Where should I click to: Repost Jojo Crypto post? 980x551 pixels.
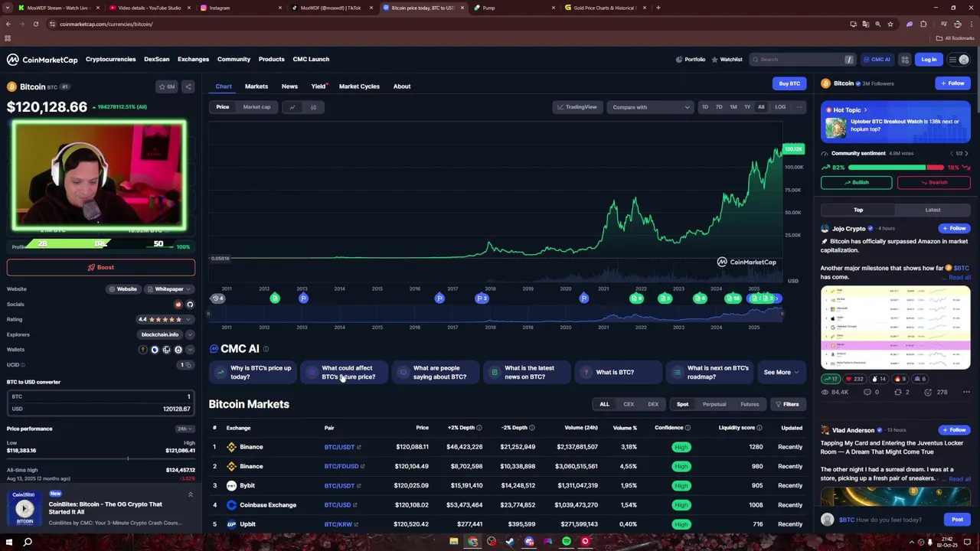902,393
